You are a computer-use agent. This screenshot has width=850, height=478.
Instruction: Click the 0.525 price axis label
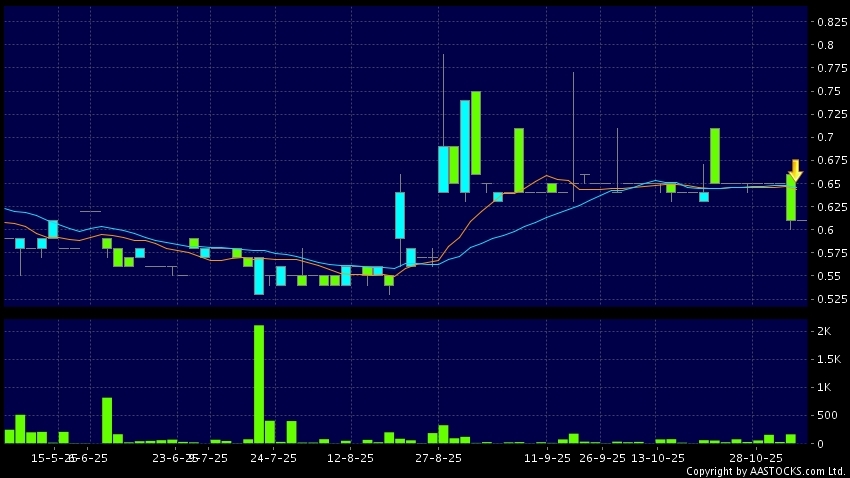click(x=833, y=299)
